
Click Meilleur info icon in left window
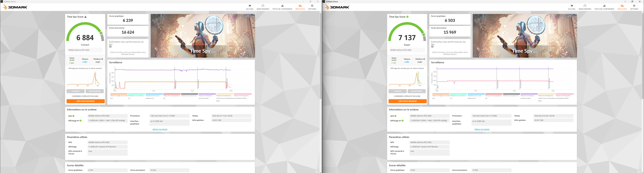pos(102,59)
